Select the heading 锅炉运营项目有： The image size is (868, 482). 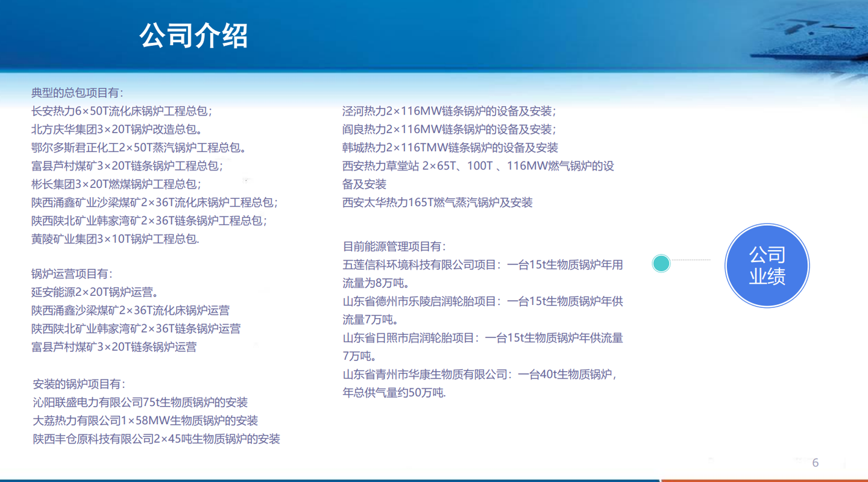(72, 274)
